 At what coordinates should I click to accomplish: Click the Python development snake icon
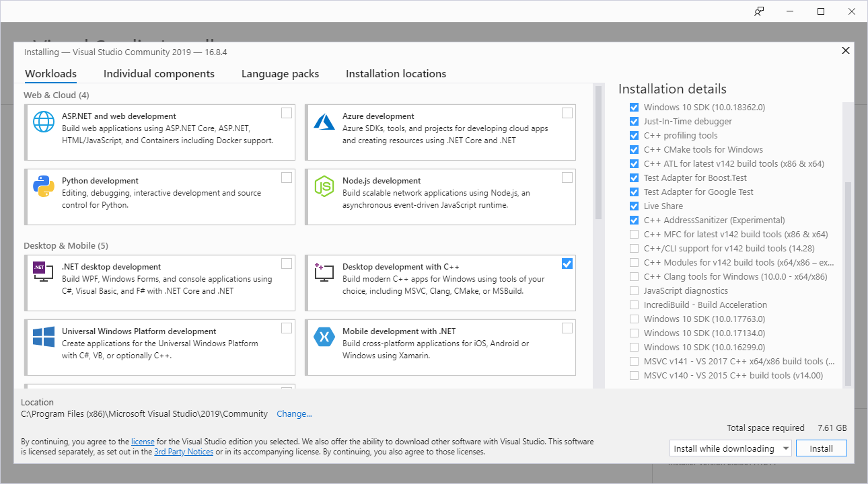click(x=44, y=186)
